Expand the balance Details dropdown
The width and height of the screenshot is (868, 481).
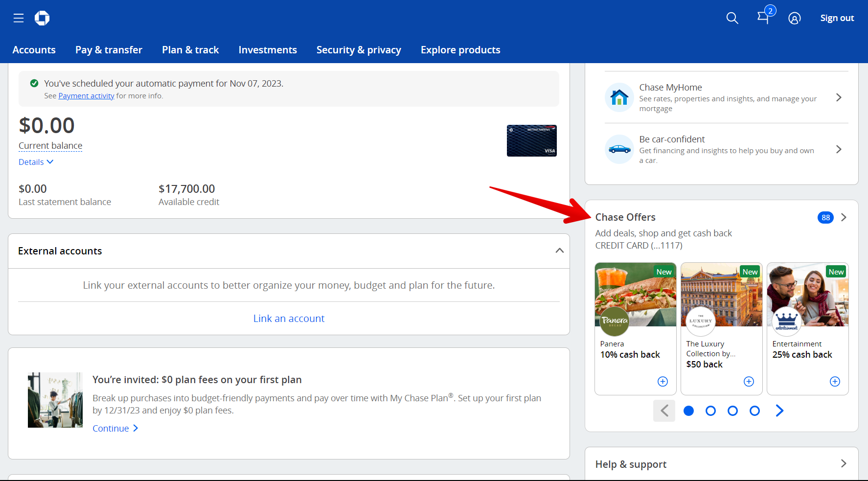click(x=36, y=162)
